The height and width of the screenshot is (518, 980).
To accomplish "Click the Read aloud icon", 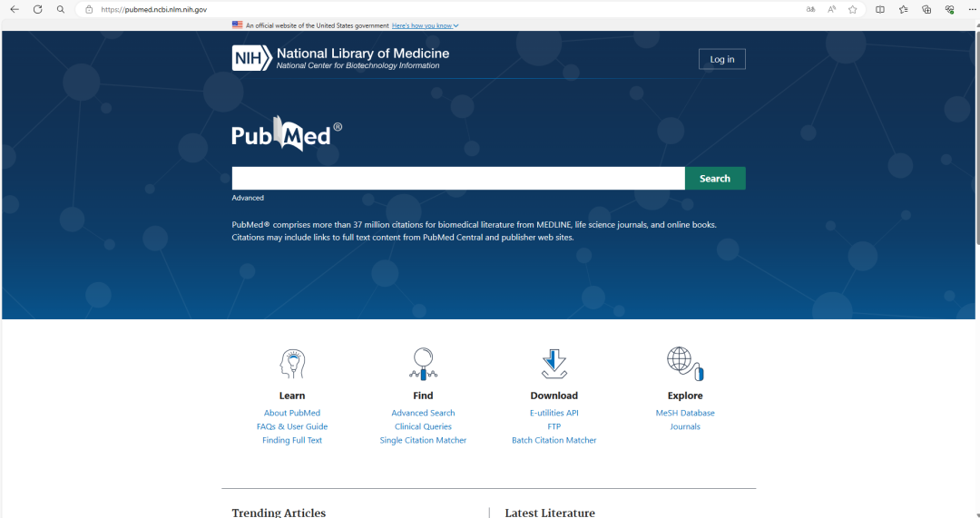I will point(832,9).
